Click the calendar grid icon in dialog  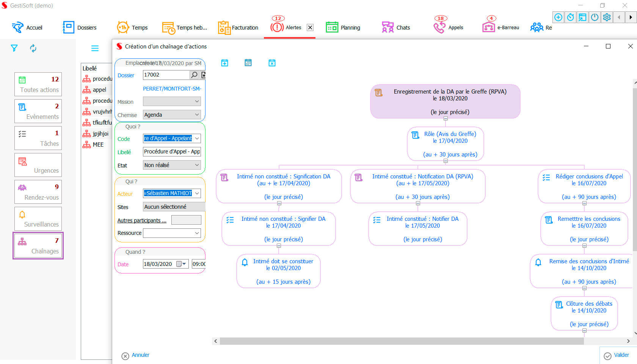click(x=248, y=63)
